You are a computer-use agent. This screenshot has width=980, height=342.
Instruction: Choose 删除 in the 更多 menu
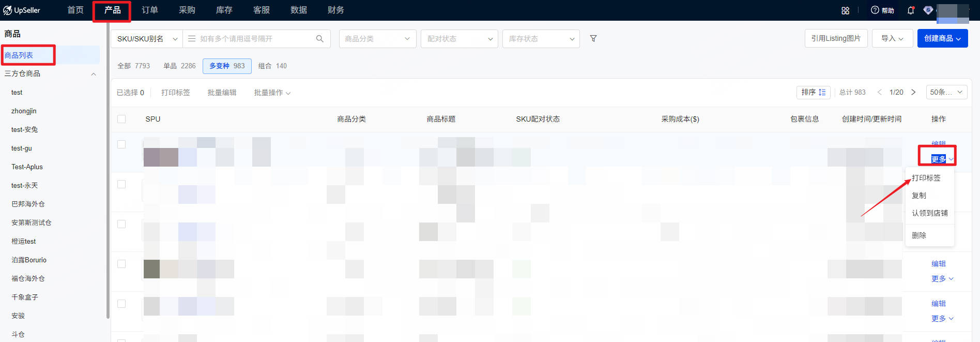pos(919,235)
